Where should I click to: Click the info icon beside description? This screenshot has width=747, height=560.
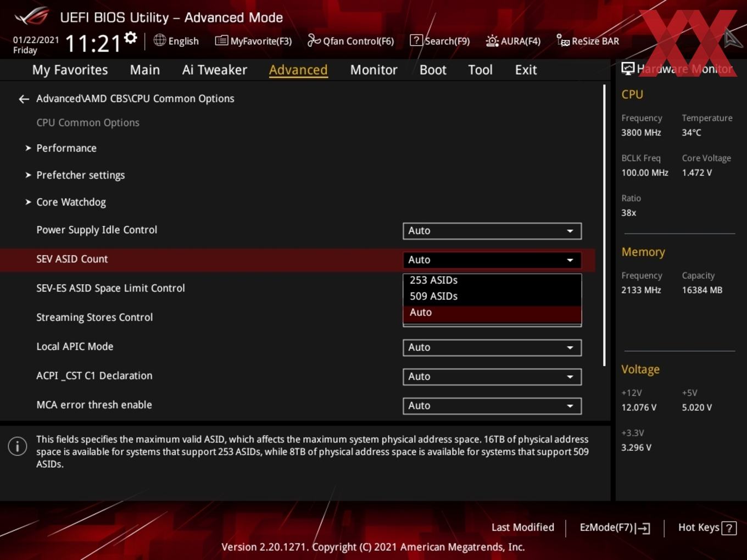click(18, 446)
